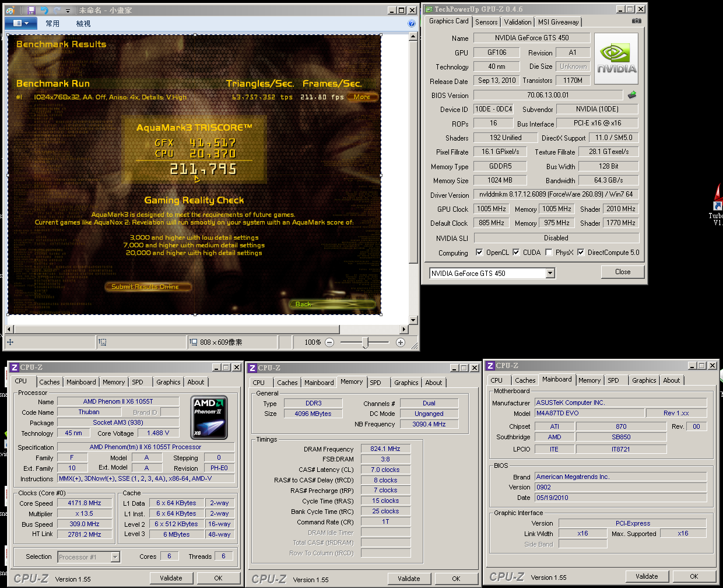Image resolution: width=723 pixels, height=588 pixels.
Task: Click the zoom in plus icon in Paint
Action: coord(401,342)
